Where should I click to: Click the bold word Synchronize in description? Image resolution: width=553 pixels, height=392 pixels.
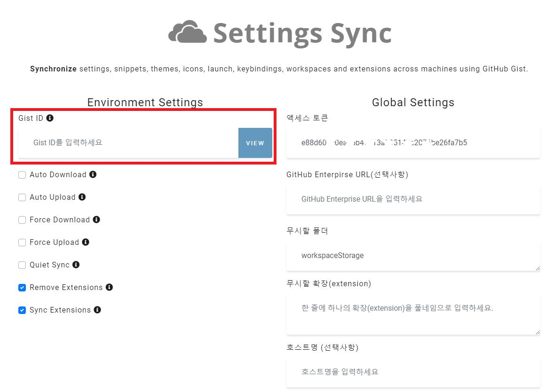(53, 69)
